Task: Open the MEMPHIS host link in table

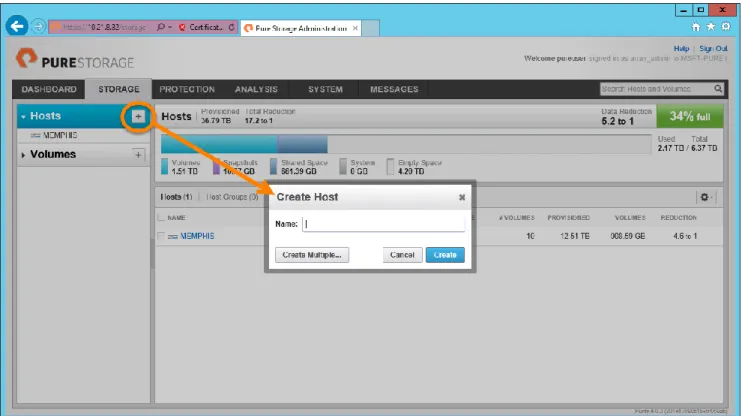Action: pyautogui.click(x=197, y=236)
